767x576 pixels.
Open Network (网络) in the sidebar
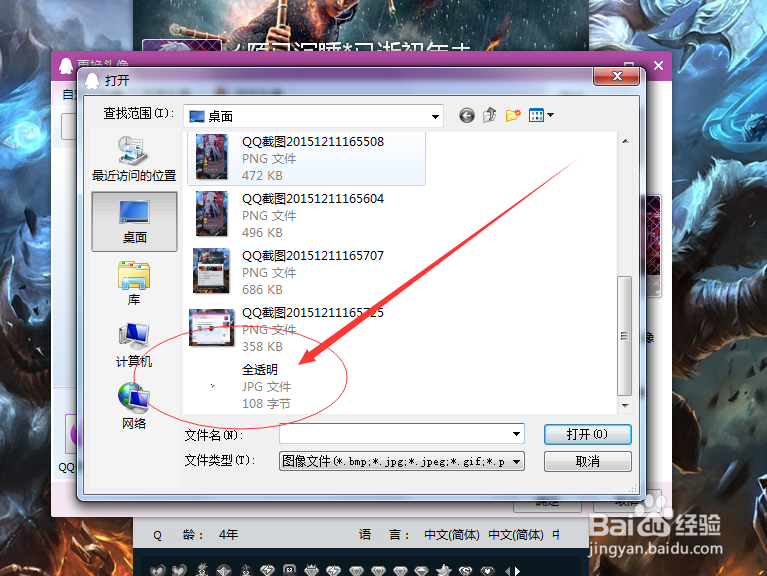134,406
